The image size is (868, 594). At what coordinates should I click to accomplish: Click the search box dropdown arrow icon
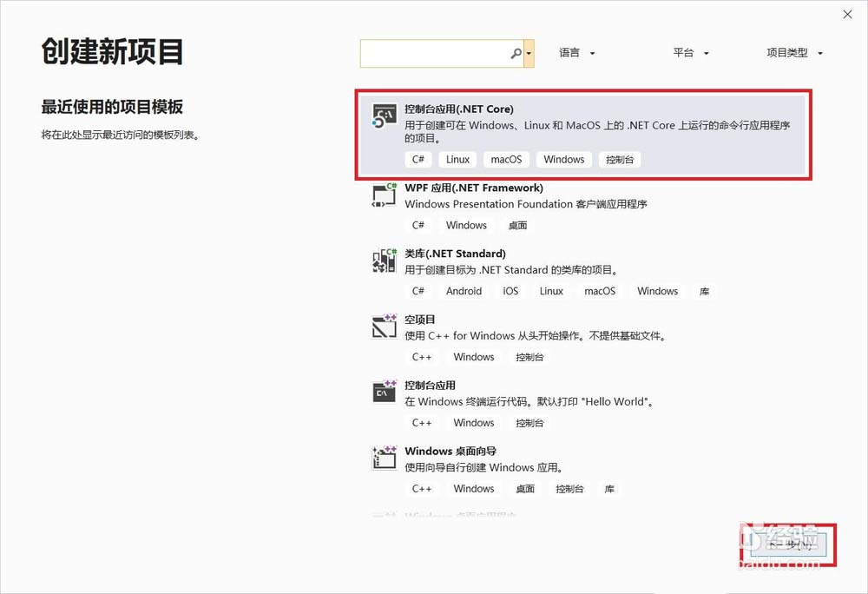click(529, 53)
